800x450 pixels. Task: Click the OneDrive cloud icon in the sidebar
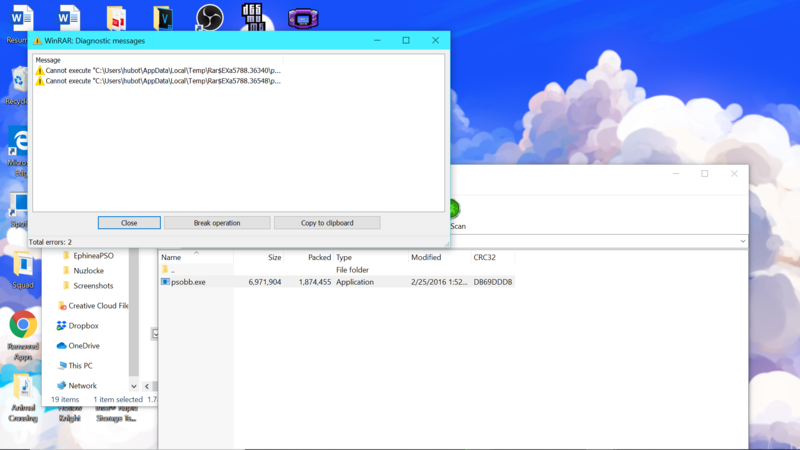(x=61, y=345)
